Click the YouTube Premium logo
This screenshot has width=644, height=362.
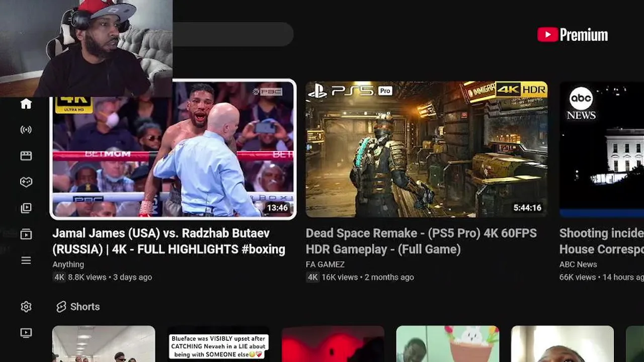tap(573, 35)
